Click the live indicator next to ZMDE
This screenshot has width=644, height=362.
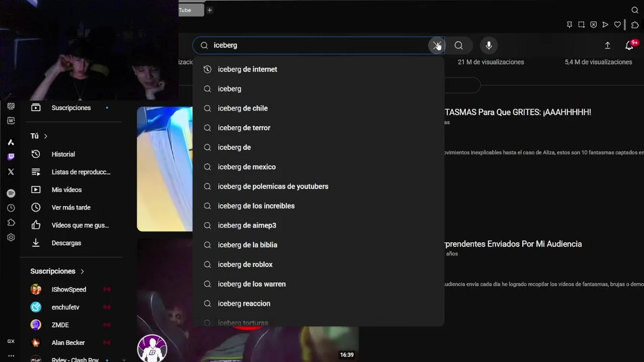click(x=107, y=325)
